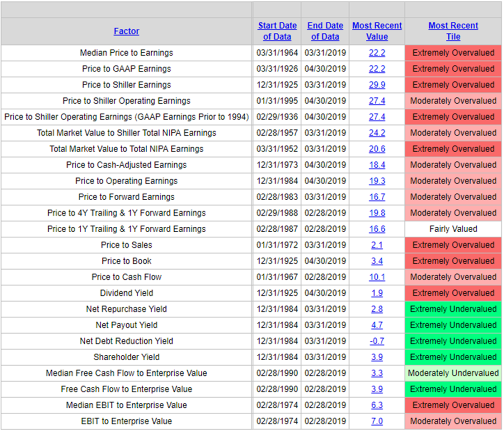Select 'Price to 4Y Trailing & 1Y Forward Earnings'

pyautogui.click(x=126, y=213)
